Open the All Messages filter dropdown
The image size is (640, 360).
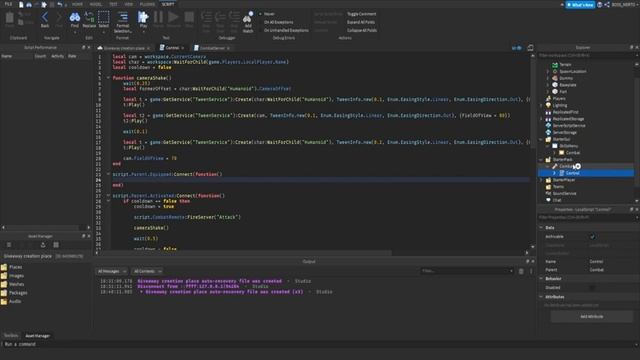[112, 271]
